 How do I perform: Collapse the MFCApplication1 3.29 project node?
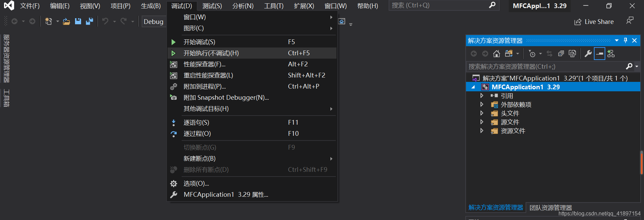[473, 87]
